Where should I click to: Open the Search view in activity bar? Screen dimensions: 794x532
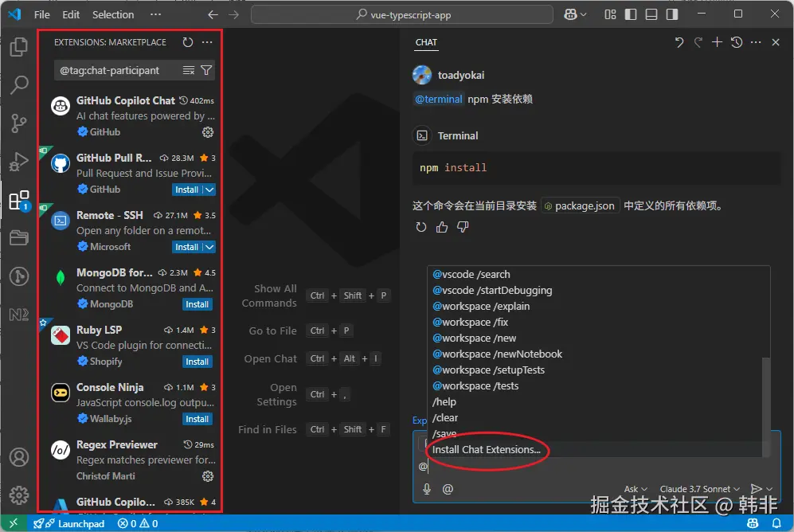[19, 84]
